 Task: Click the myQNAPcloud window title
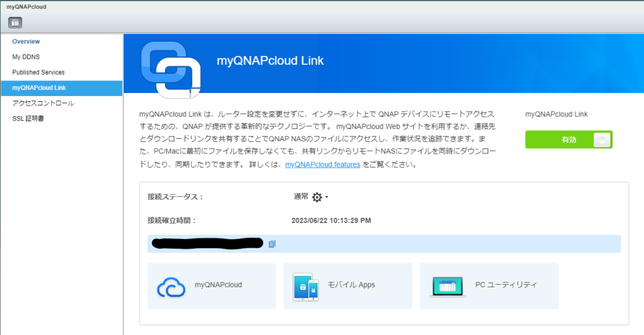pos(26,7)
